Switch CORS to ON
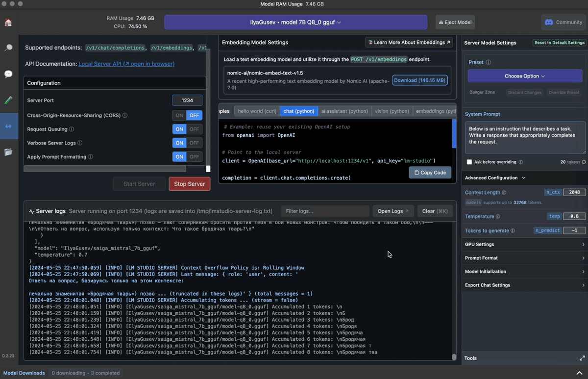The height and width of the screenshot is (379, 588). click(x=179, y=116)
